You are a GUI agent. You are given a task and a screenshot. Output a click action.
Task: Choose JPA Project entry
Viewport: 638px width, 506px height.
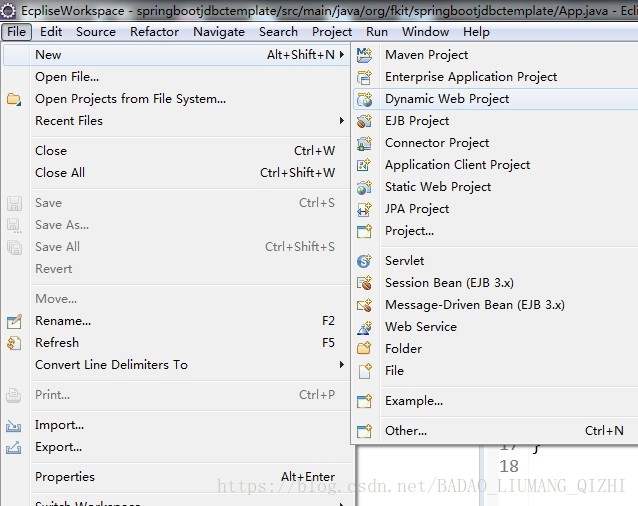pos(495,209)
